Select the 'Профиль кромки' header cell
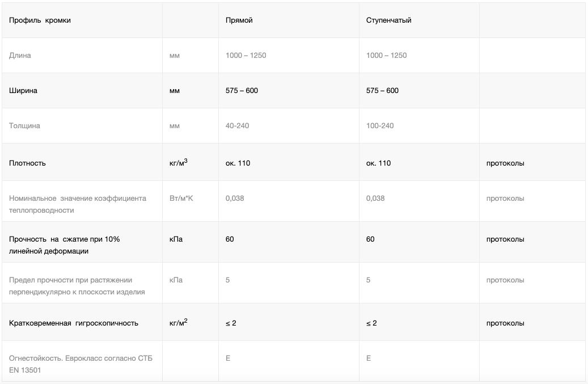 point(40,20)
